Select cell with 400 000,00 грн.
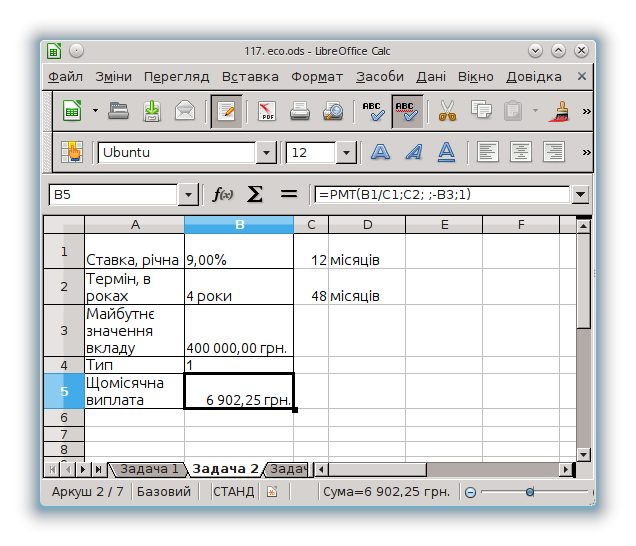The height and width of the screenshot is (546, 636). (239, 331)
